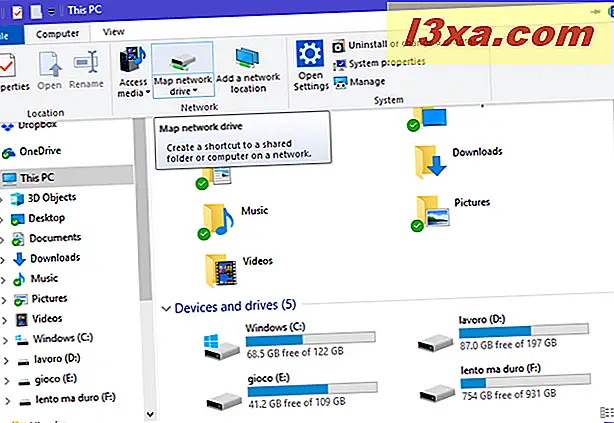Click the Windows (C:) storage usage bar
Screen dimensions: 614x423
[x=311, y=338]
